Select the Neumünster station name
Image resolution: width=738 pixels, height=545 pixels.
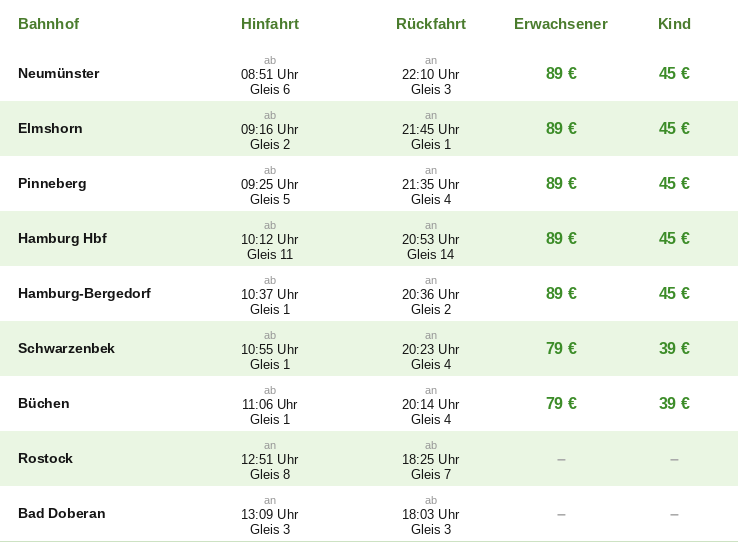click(x=59, y=73)
